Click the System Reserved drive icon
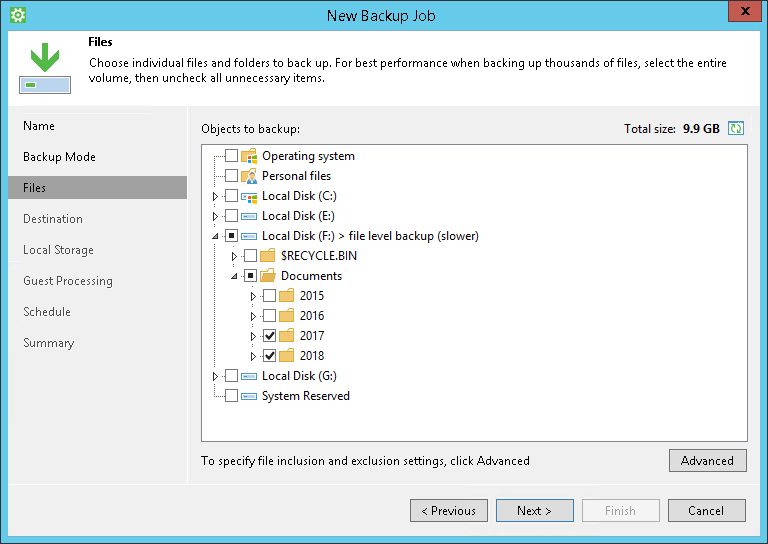Image resolution: width=768 pixels, height=544 pixels. pos(249,396)
